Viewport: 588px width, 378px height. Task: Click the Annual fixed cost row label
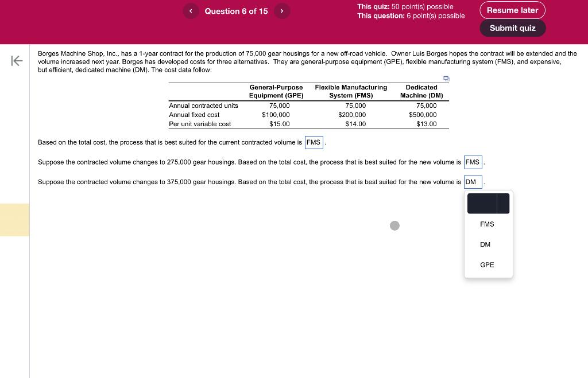point(194,115)
